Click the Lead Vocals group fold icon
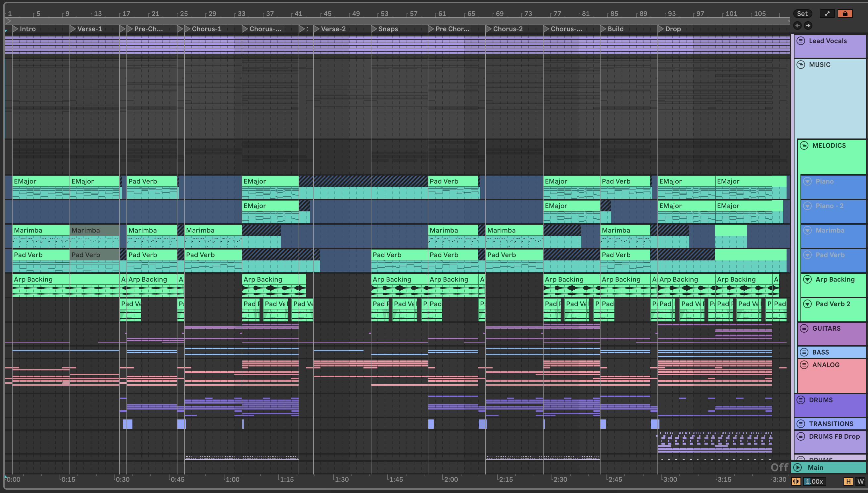 [801, 41]
